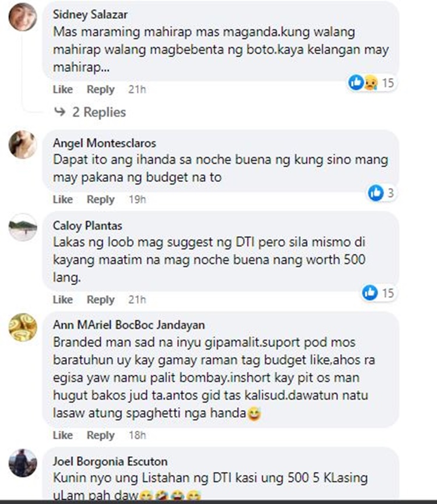Open Sidney Salazar's profile picture
This screenshot has height=504, width=437.
[23, 17]
